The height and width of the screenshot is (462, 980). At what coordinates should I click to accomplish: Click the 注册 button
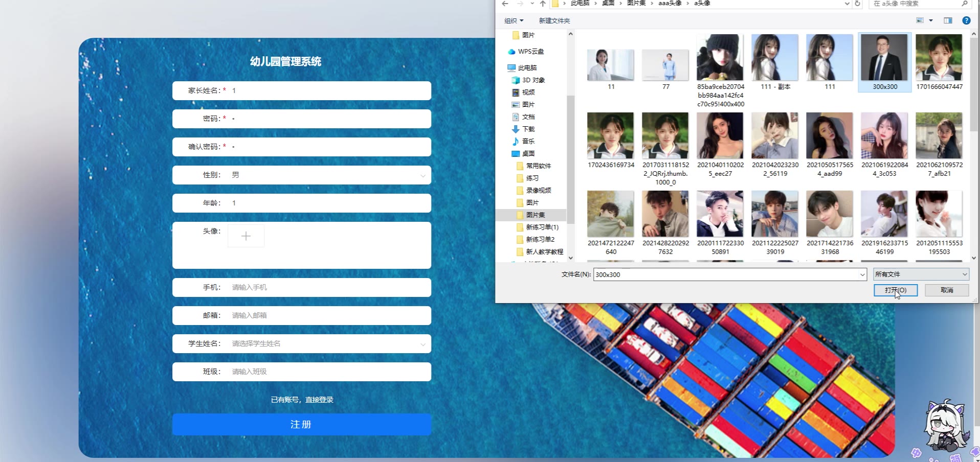tap(301, 425)
